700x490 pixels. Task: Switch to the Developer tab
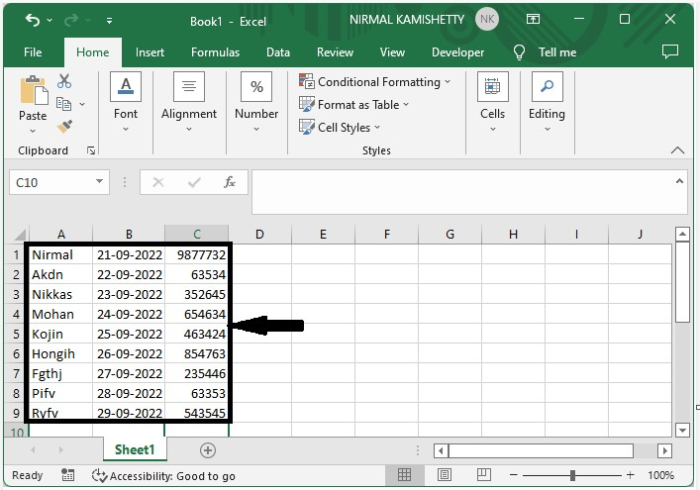457,52
